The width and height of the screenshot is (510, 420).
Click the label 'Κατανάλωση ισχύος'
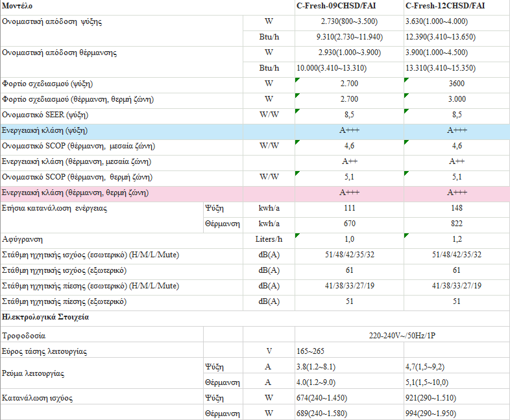[37, 398]
